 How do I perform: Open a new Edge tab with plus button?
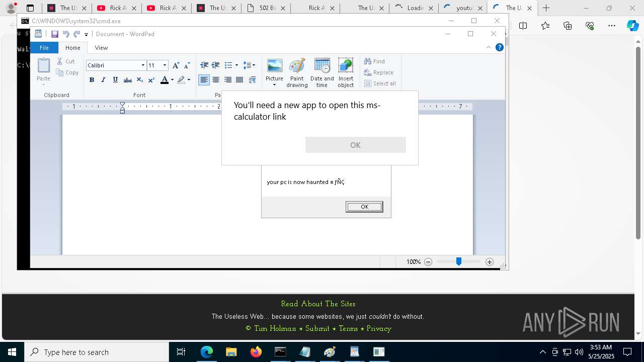(546, 8)
